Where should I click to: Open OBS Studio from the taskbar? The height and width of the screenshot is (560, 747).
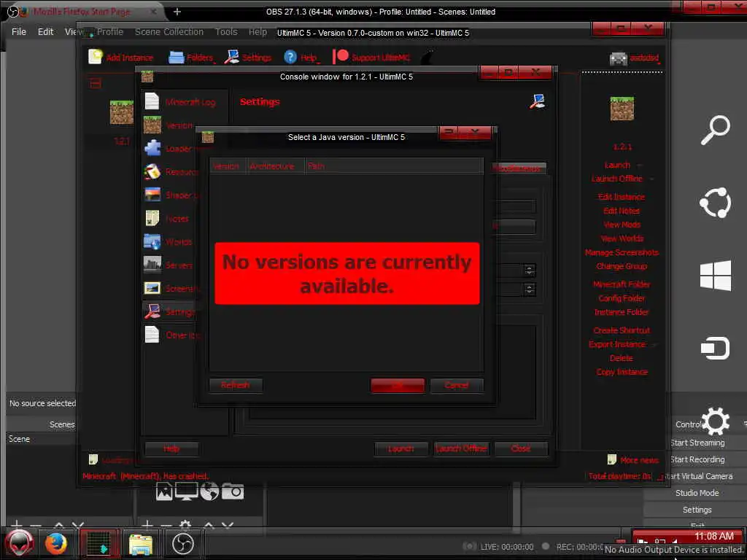pos(183,544)
